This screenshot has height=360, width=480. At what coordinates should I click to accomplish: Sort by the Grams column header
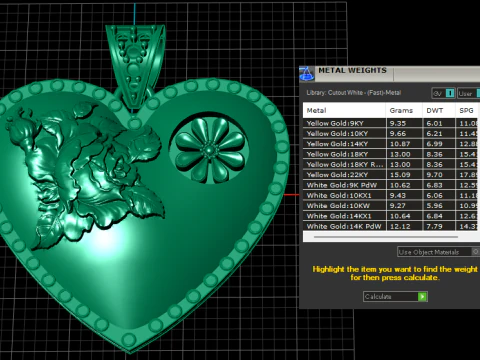404,110
